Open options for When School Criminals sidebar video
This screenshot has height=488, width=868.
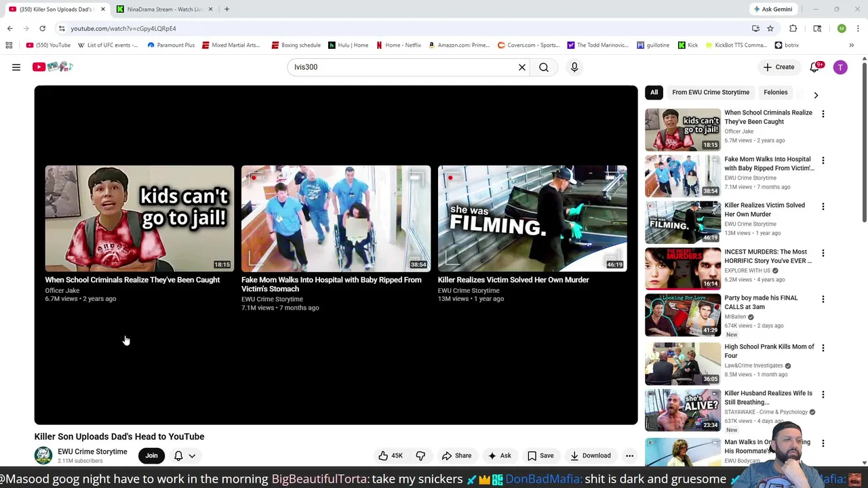point(823,114)
